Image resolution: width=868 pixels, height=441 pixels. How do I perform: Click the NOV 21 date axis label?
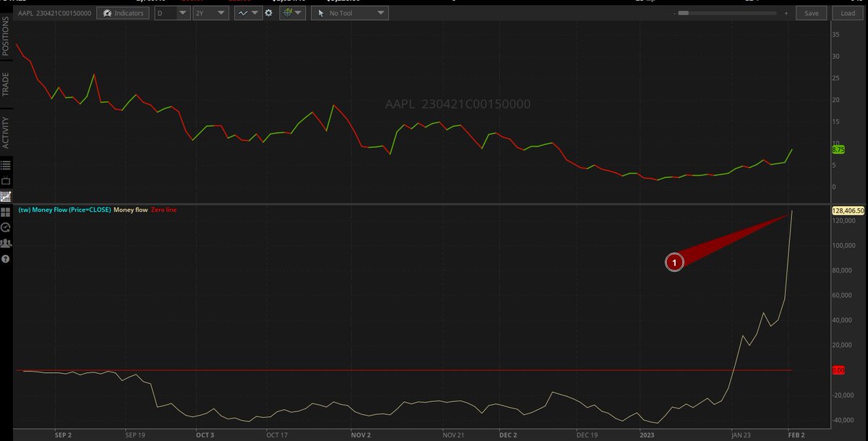point(453,435)
